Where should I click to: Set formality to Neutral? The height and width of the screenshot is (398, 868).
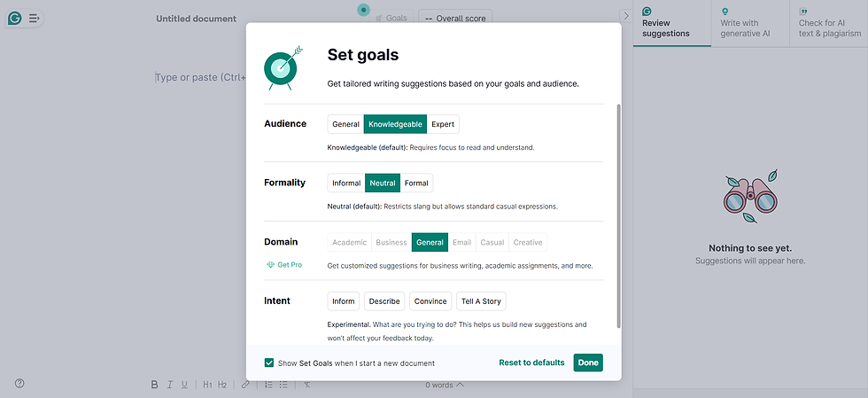click(383, 183)
